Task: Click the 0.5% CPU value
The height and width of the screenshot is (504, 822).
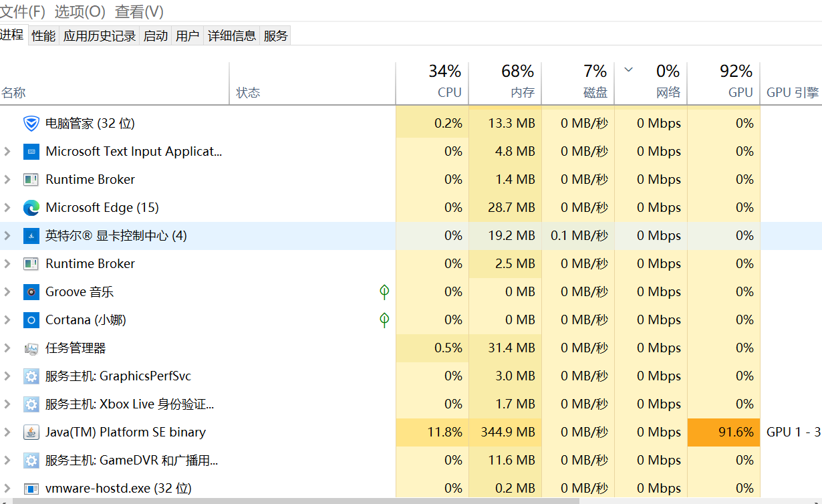Action: (x=448, y=348)
